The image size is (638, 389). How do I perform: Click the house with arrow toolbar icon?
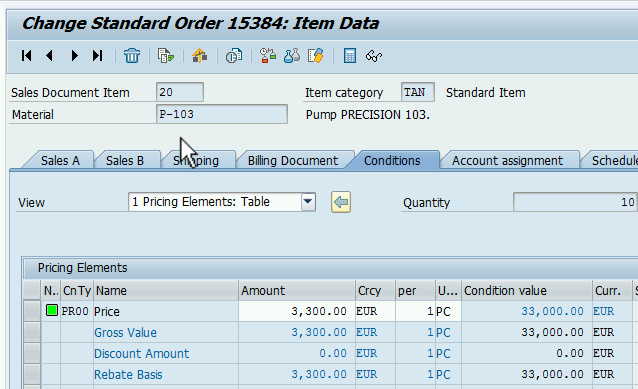click(x=200, y=56)
